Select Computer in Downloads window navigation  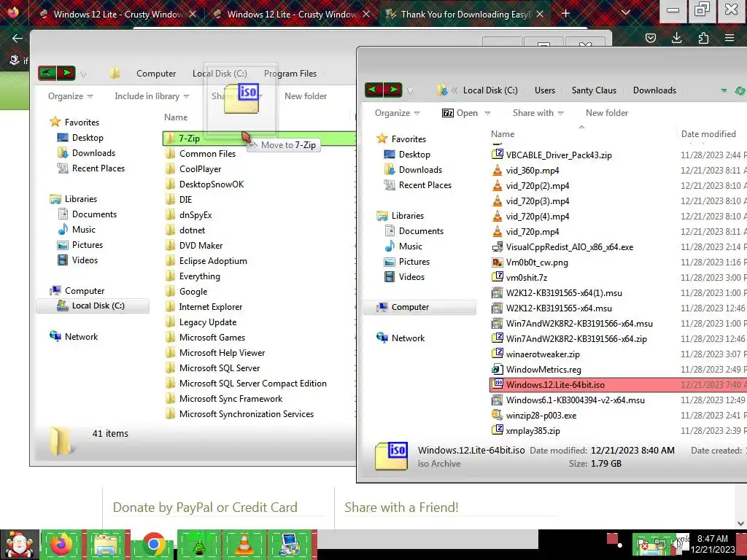tap(419, 307)
